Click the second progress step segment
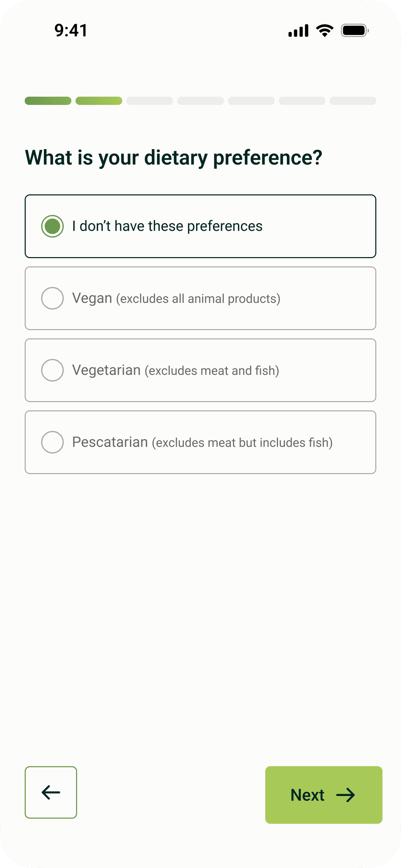 point(99,101)
